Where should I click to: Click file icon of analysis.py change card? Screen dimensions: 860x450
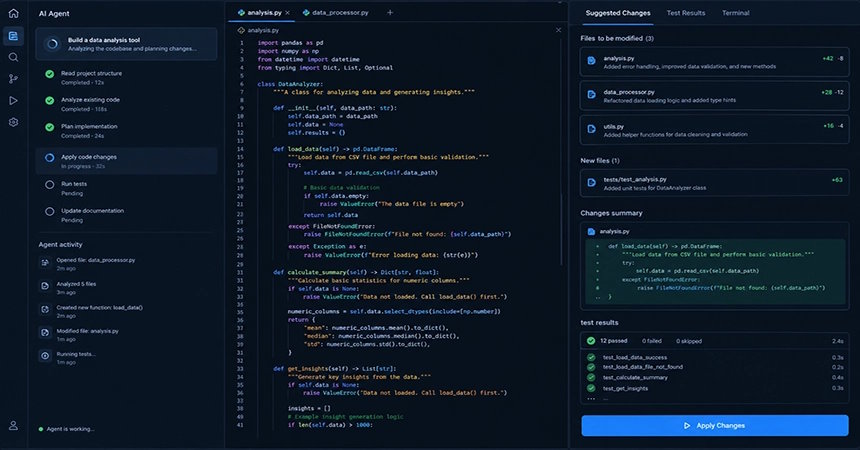(x=591, y=61)
